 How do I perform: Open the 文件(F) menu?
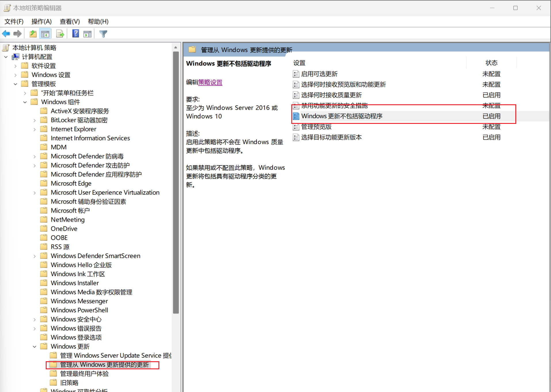point(14,22)
